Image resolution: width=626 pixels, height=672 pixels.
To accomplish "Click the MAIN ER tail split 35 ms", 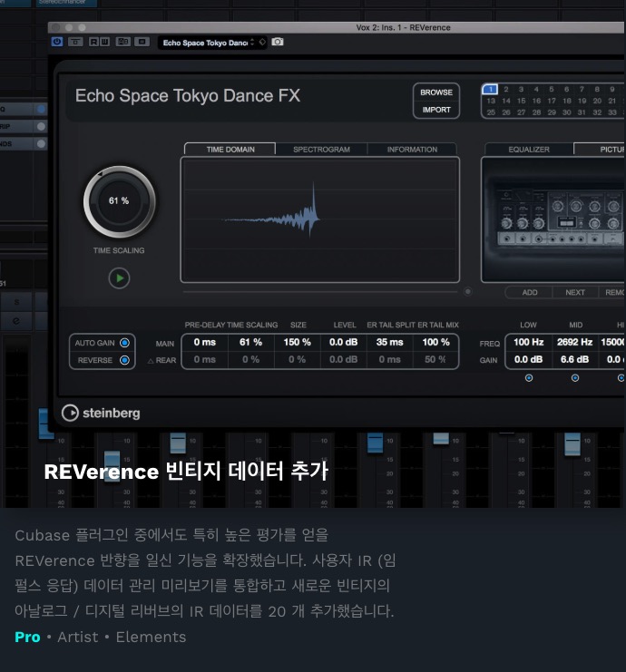I will point(389,342).
